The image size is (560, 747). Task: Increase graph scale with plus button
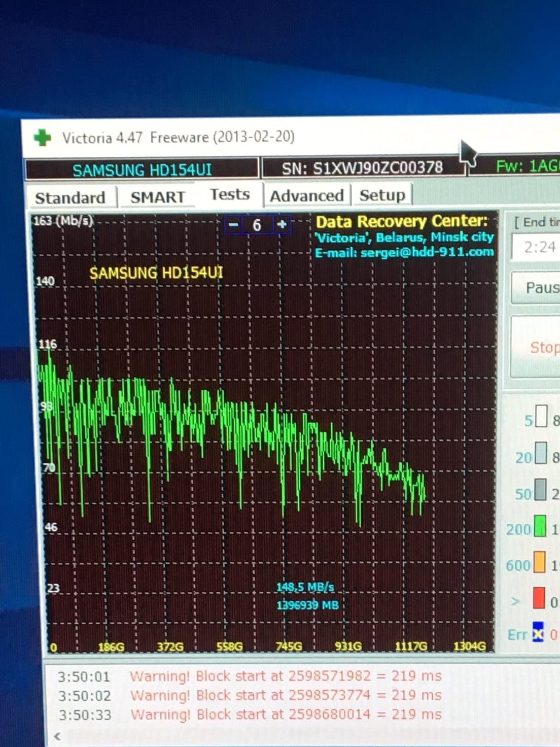[282, 224]
